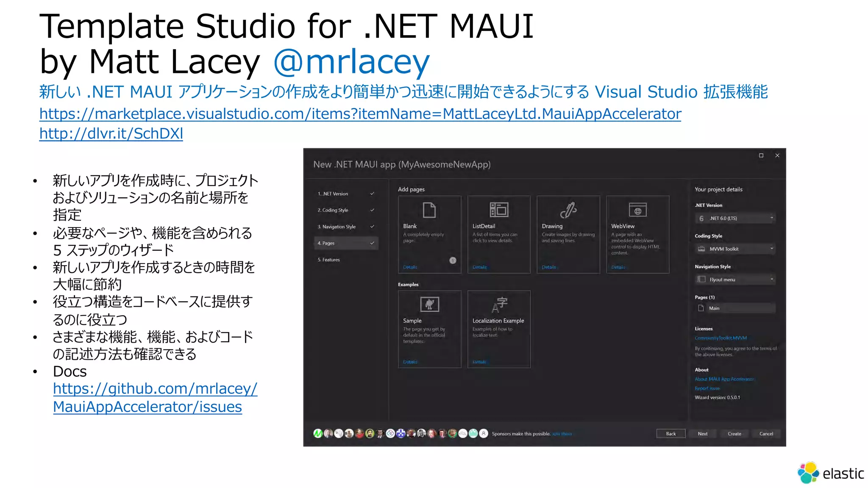Click the dialog title New .NET MAUI app

click(x=402, y=164)
